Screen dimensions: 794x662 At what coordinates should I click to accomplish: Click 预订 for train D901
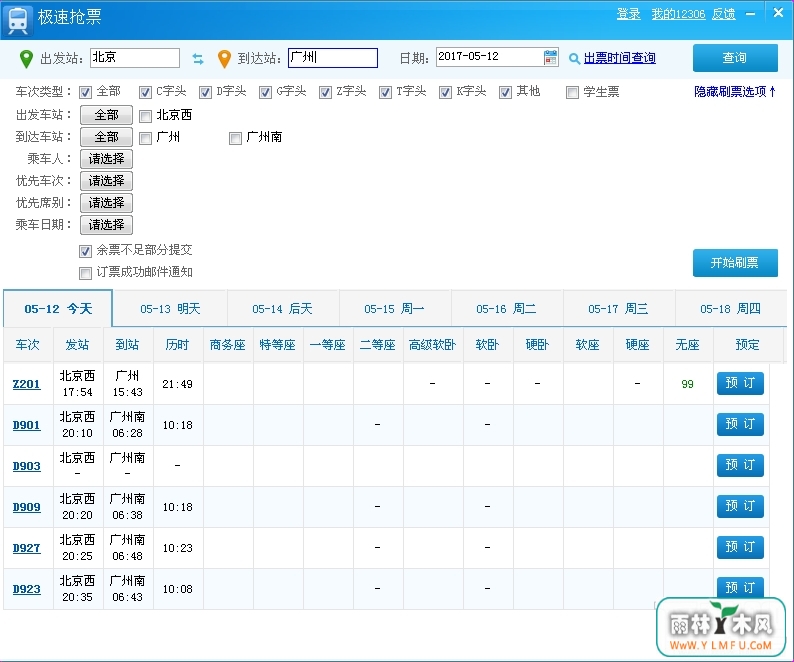click(740, 424)
